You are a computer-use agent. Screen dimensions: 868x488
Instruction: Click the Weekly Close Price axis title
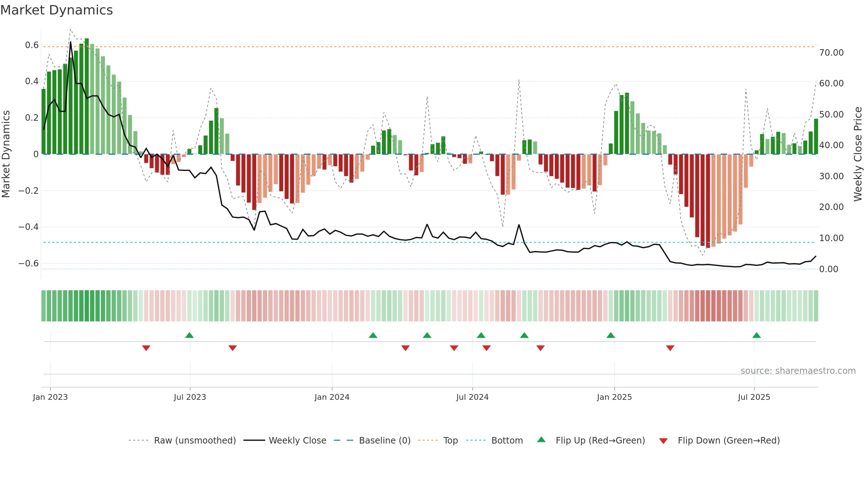[858, 154]
